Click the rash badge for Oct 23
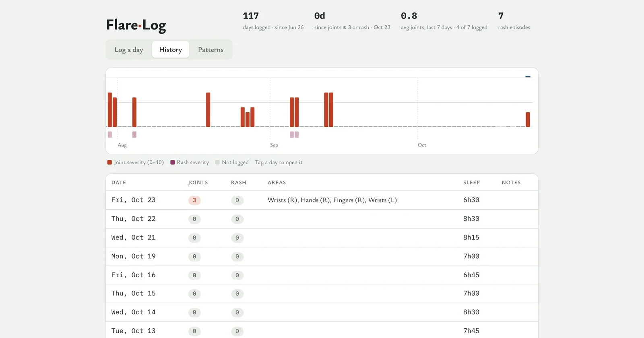 (237, 200)
